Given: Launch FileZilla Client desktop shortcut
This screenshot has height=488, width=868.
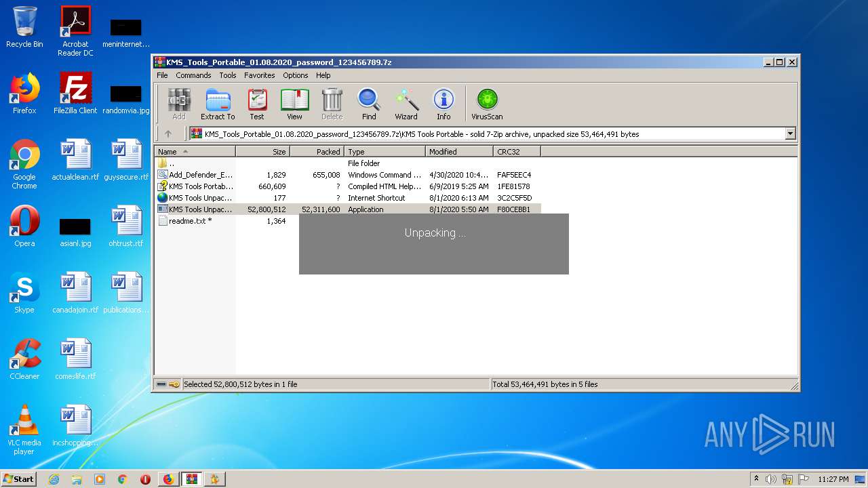Looking at the screenshot, I should coord(75,94).
